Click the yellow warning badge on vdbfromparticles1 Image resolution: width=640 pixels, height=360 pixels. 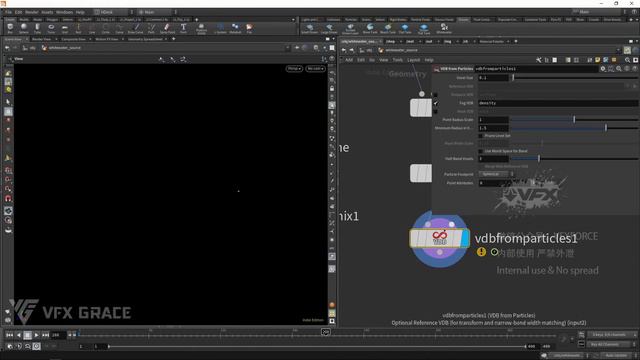(x=481, y=252)
